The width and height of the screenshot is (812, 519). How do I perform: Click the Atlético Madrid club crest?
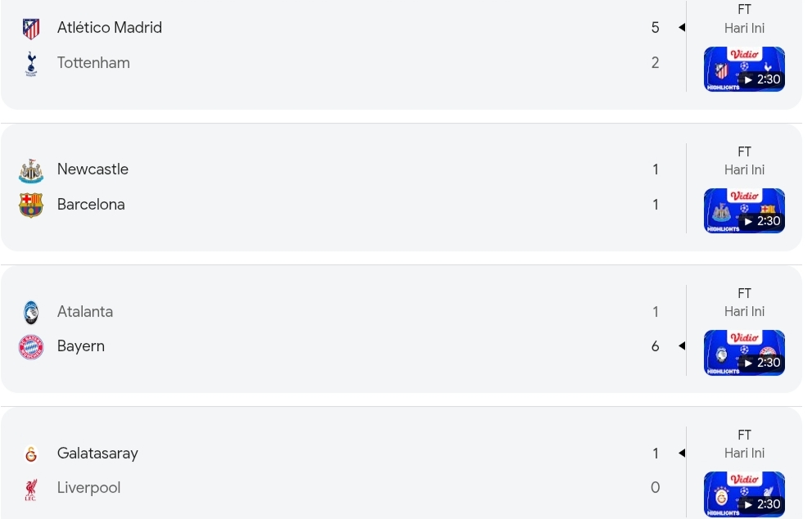point(31,29)
